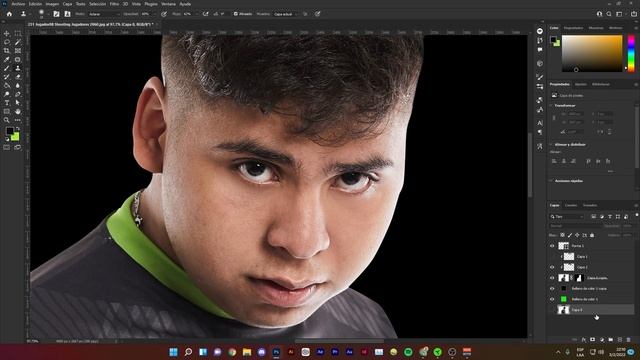Click the Home icon in options bar

point(9,14)
